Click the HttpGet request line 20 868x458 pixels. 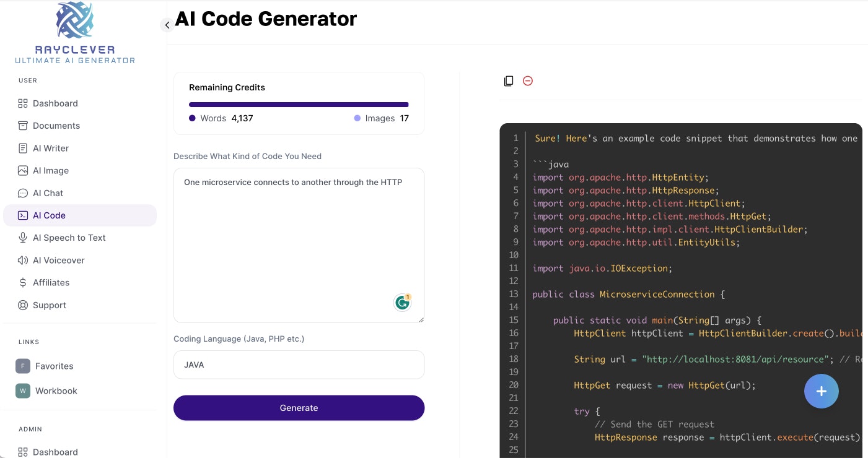[x=665, y=385]
